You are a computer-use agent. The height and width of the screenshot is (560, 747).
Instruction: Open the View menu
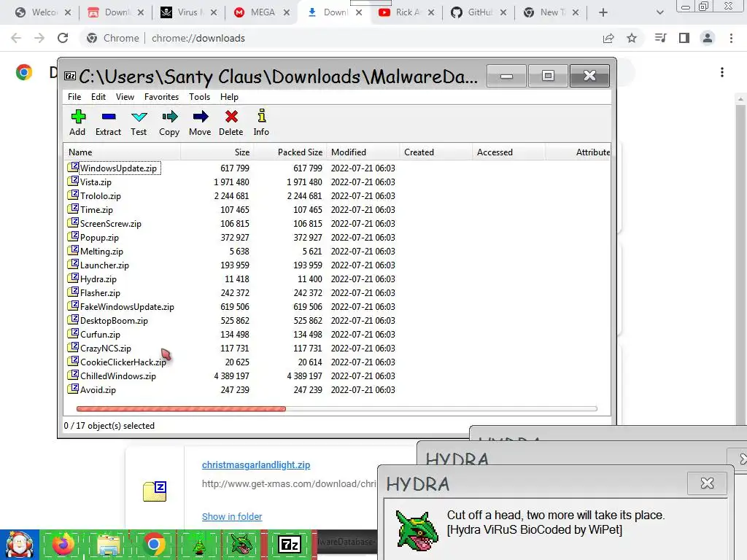click(x=125, y=97)
